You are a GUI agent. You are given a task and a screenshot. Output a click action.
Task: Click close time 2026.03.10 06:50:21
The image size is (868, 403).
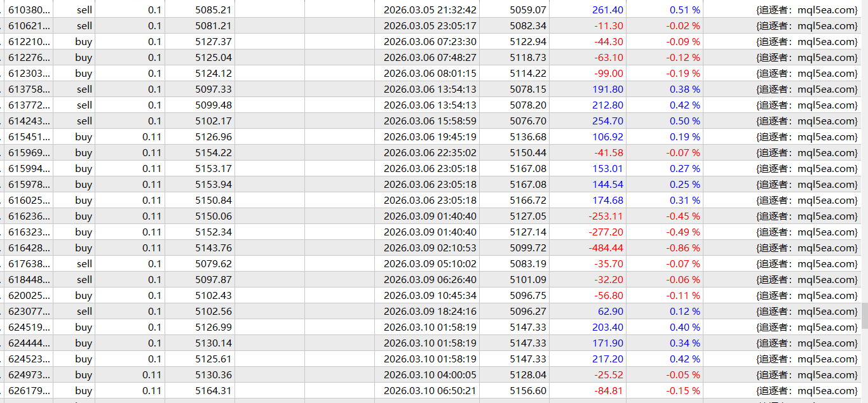[430, 391]
